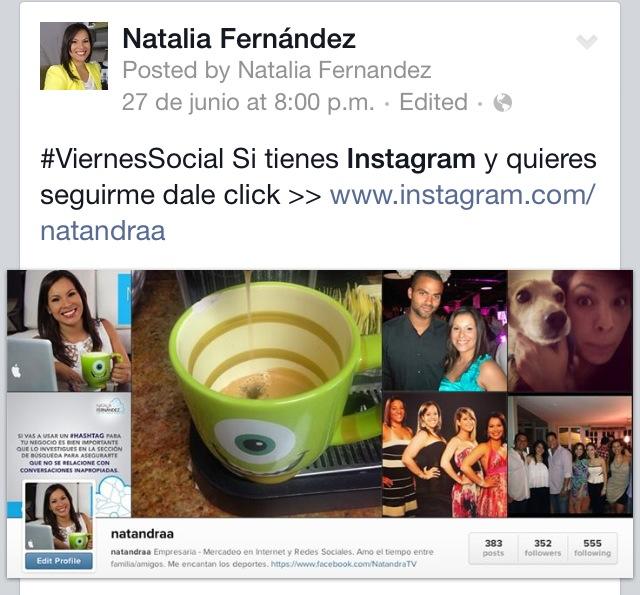This screenshot has width=640, height=595.
Task: Open Natalia Fernández profile picture
Action: point(74,56)
